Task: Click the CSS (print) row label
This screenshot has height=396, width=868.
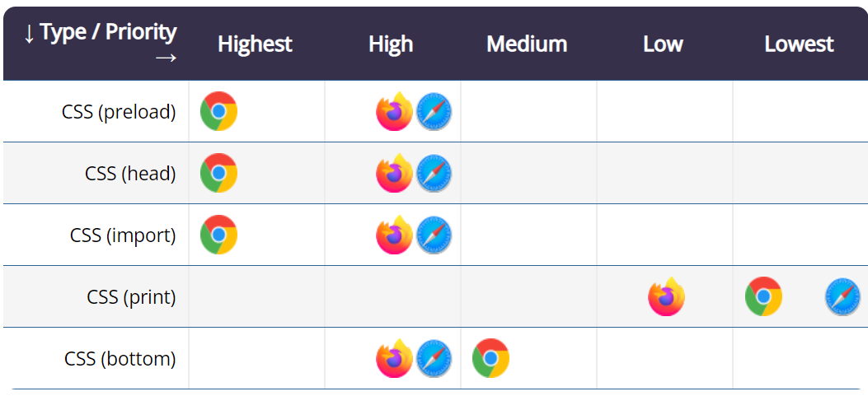Action: point(131,296)
